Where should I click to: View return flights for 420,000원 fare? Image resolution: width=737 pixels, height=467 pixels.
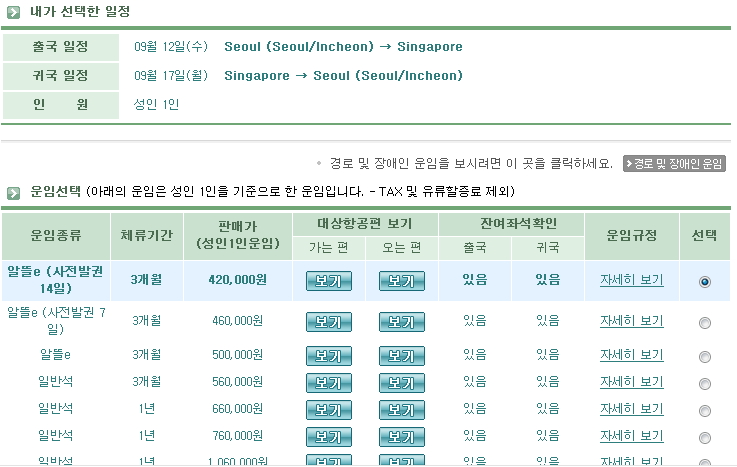click(401, 281)
